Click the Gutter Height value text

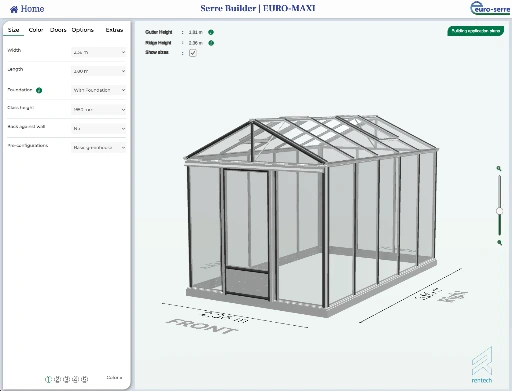(x=196, y=32)
